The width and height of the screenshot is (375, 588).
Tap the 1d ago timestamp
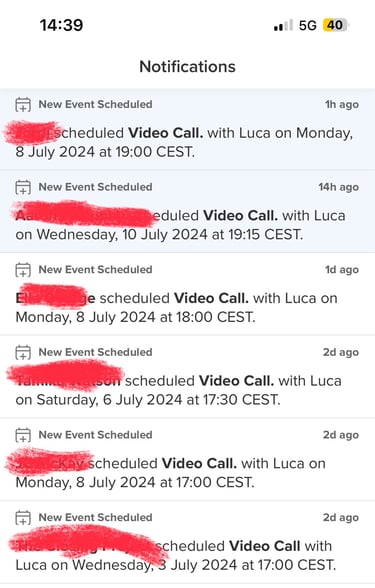[342, 270]
